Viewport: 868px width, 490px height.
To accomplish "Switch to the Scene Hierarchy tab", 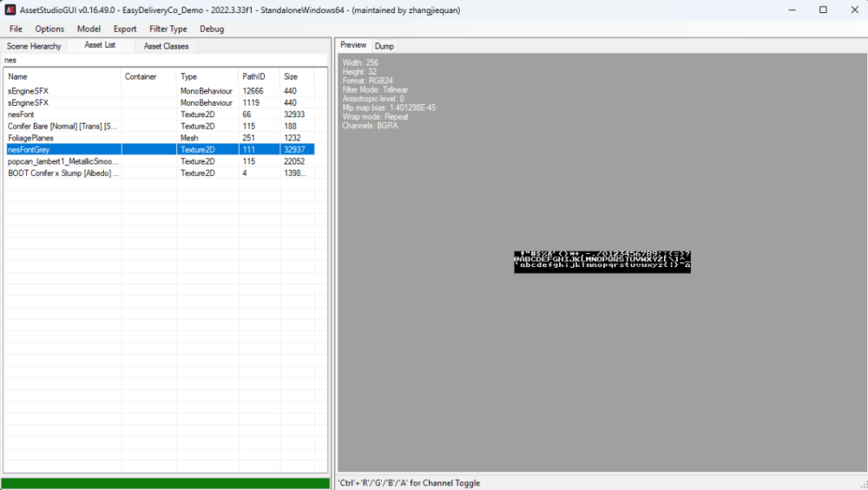I will (x=34, y=46).
